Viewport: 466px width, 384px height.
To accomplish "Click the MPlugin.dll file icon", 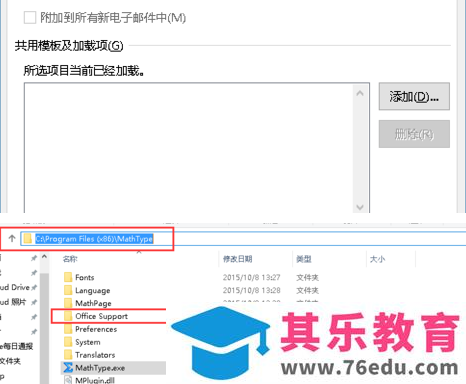I will (x=68, y=380).
